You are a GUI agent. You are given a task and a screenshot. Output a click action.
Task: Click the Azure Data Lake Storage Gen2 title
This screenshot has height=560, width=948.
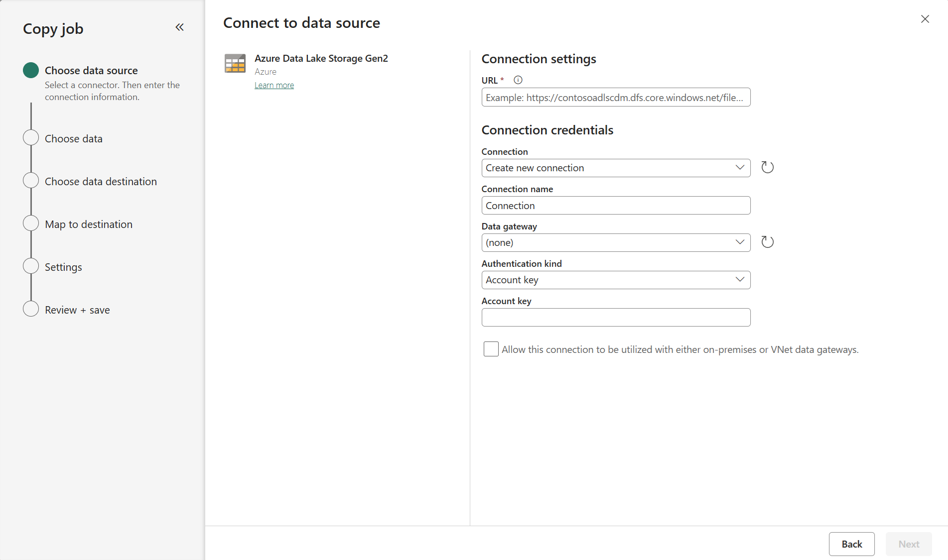tap(321, 58)
